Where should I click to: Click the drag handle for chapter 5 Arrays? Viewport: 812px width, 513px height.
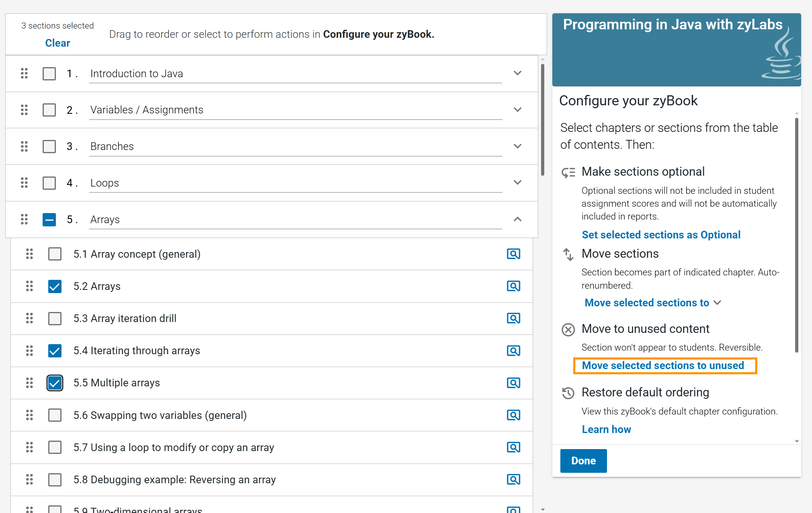[24, 219]
